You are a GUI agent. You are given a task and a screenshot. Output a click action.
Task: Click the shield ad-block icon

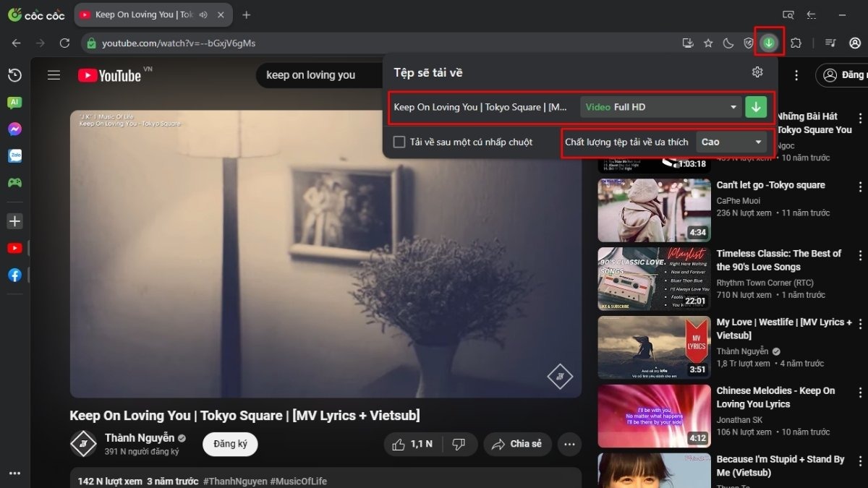(x=749, y=43)
